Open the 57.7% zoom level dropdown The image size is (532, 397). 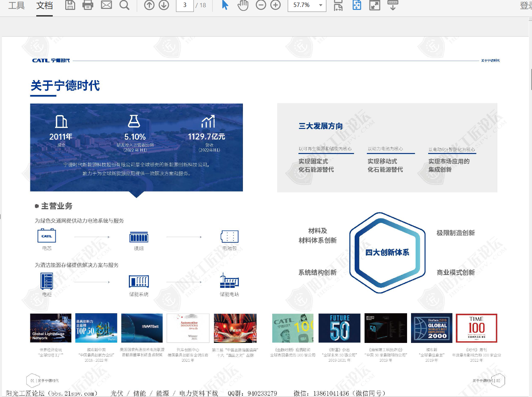307,5
